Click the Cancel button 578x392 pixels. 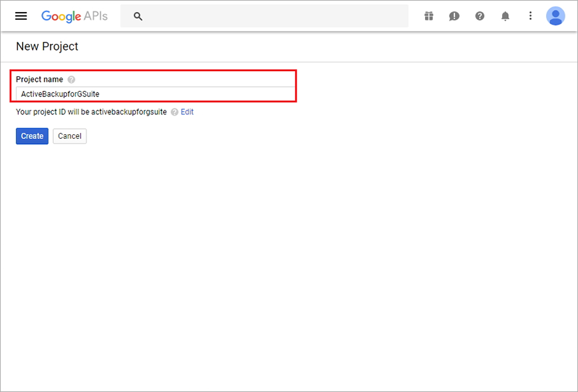point(70,136)
